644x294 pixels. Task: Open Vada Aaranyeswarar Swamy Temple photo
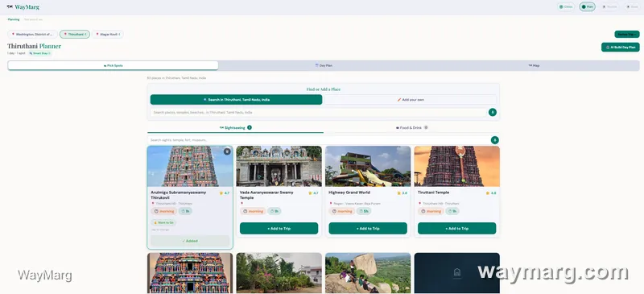[x=279, y=166]
